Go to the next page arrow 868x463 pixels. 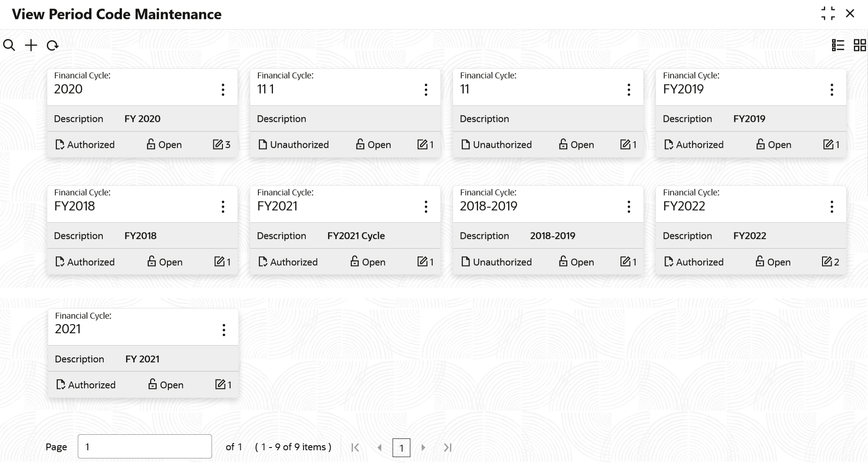point(424,448)
